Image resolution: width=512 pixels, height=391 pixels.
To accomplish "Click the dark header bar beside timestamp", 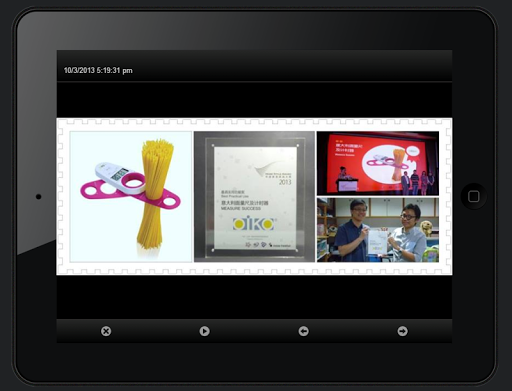I will 292,66.
